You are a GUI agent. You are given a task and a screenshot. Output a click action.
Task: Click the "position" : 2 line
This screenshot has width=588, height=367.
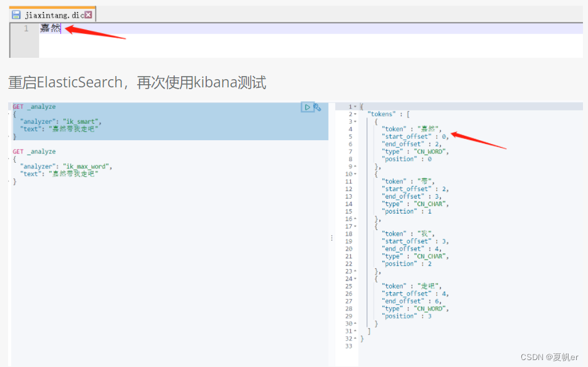[x=406, y=264]
